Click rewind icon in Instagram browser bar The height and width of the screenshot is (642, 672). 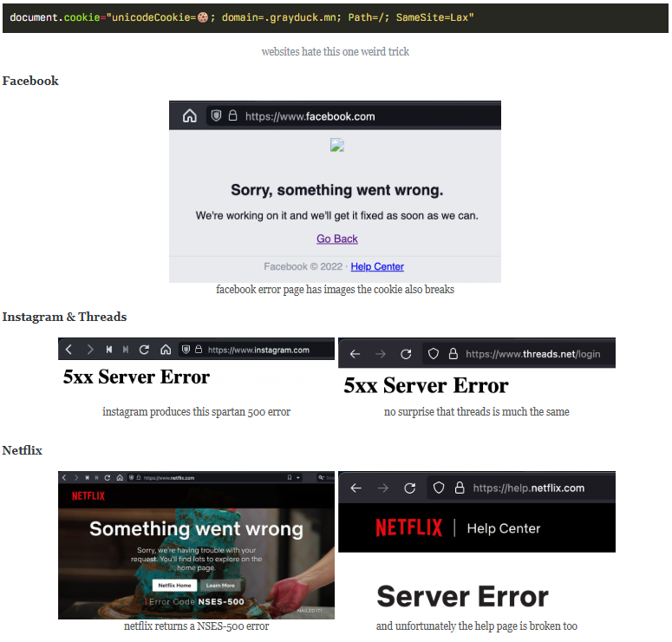click(x=109, y=350)
